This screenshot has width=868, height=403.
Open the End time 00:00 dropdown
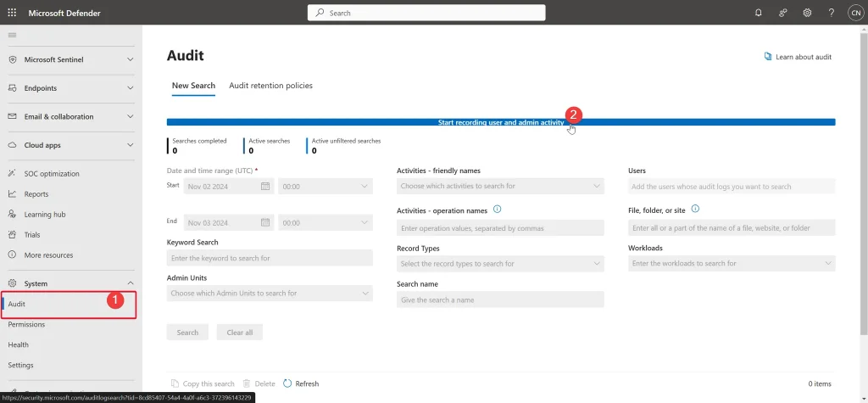(325, 222)
